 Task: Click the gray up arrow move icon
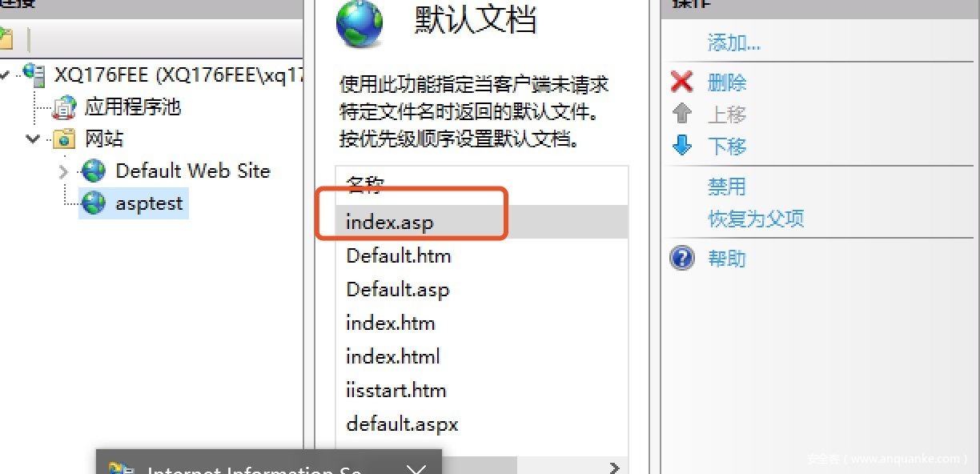coord(681,114)
